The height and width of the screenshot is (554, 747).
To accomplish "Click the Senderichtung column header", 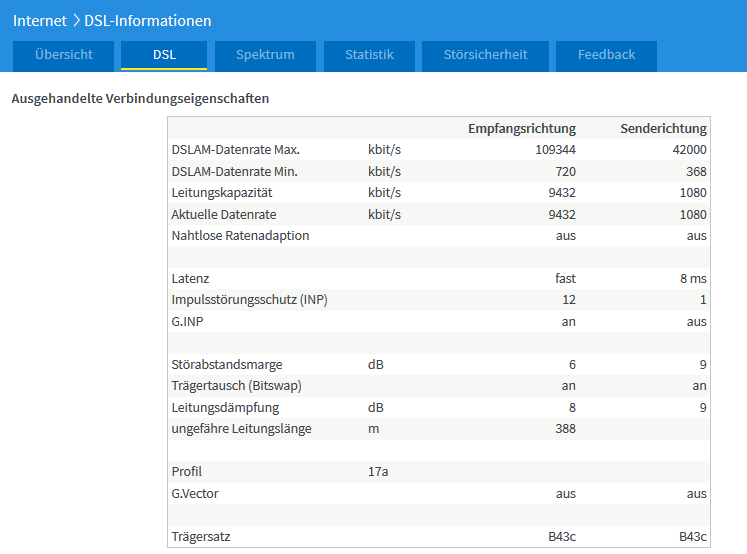I will pyautogui.click(x=663, y=129).
